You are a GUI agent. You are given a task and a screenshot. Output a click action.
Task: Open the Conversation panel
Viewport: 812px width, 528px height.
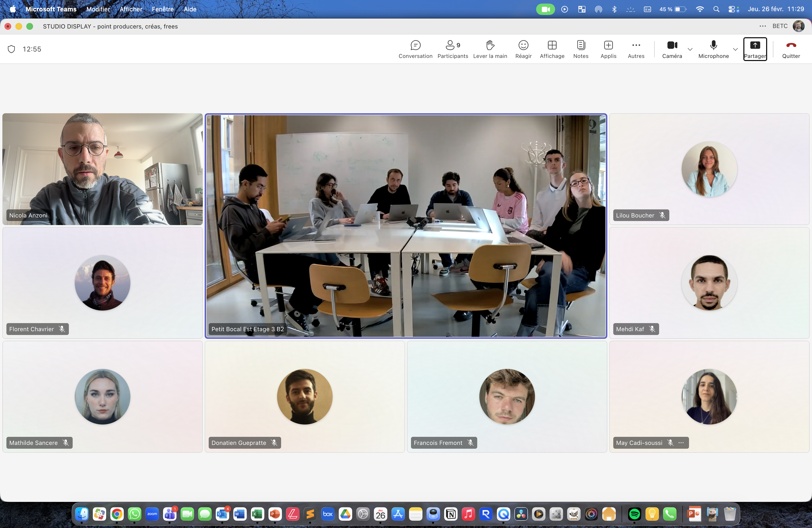tap(415, 49)
